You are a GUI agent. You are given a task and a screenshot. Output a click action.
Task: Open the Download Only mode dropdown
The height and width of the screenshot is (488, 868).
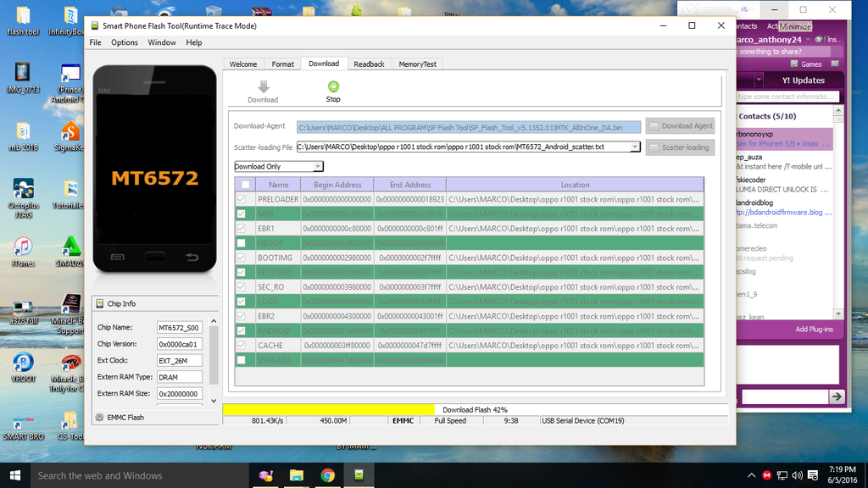pos(279,167)
